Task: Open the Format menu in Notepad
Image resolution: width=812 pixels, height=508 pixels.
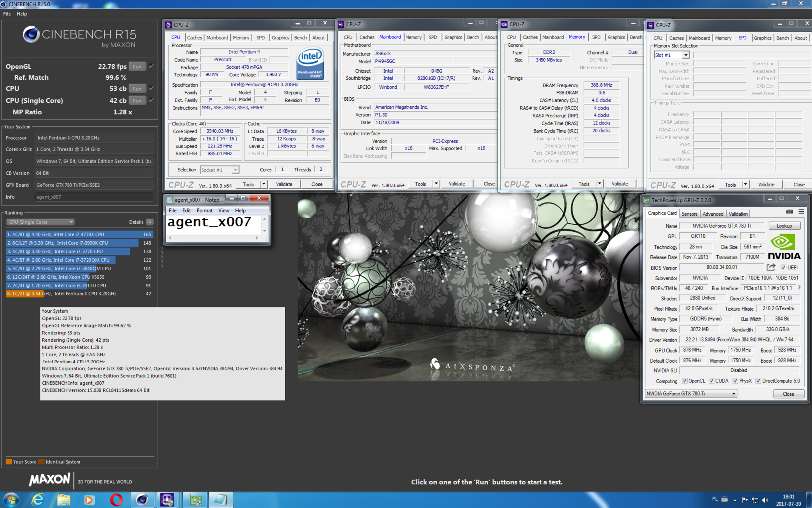Action: tap(204, 211)
